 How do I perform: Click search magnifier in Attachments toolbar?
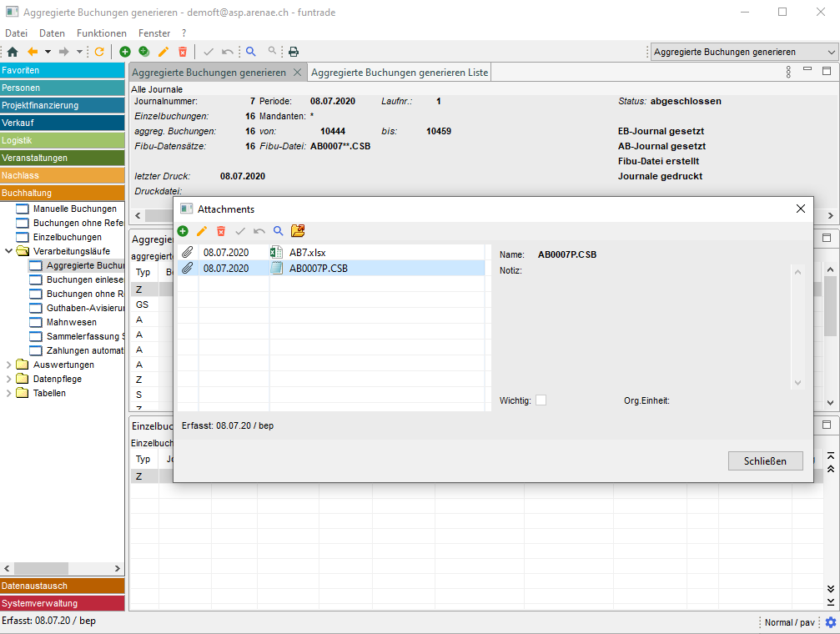coord(278,231)
